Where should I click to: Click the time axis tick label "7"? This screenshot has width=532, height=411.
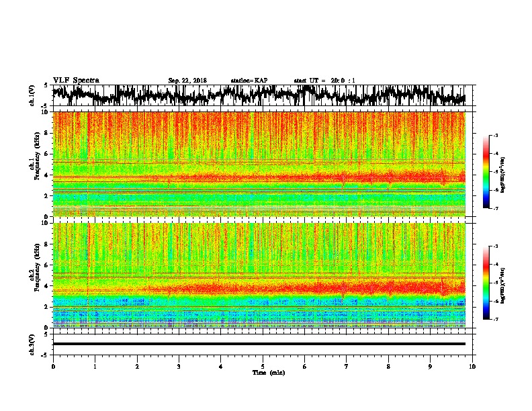tap(347, 367)
